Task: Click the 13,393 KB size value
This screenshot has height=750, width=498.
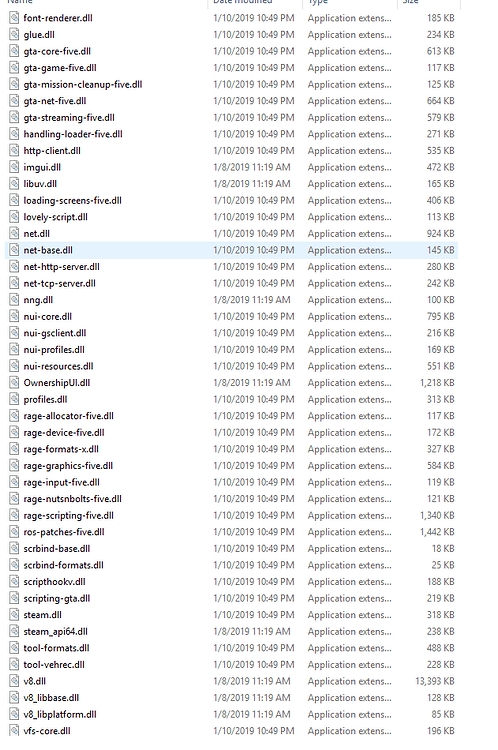Action: tap(435, 682)
